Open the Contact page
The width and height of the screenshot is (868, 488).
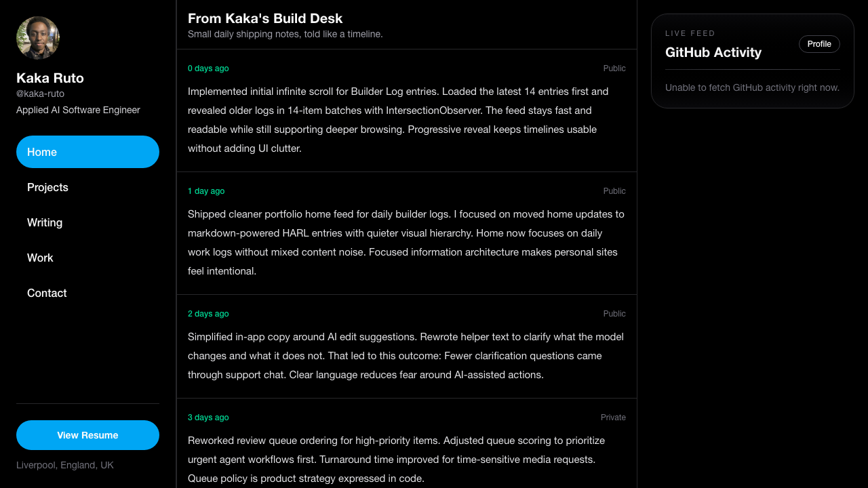pos(47,293)
